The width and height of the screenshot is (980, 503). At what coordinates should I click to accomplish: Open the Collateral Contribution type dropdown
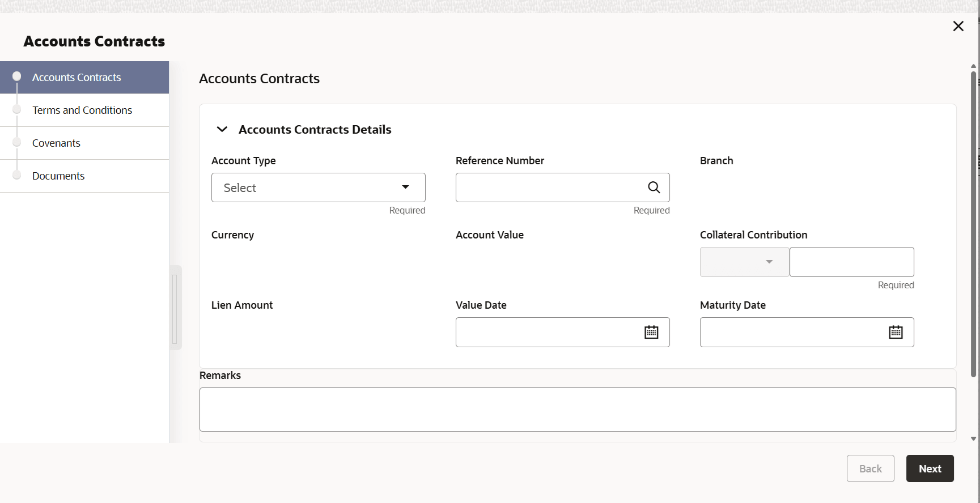(x=744, y=262)
